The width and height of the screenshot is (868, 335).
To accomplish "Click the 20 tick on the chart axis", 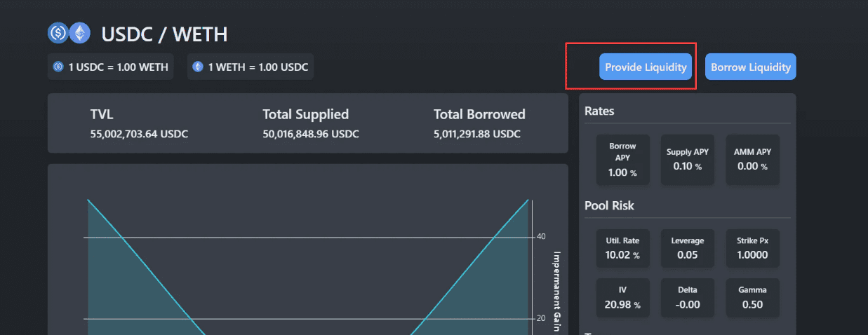I will tap(541, 318).
